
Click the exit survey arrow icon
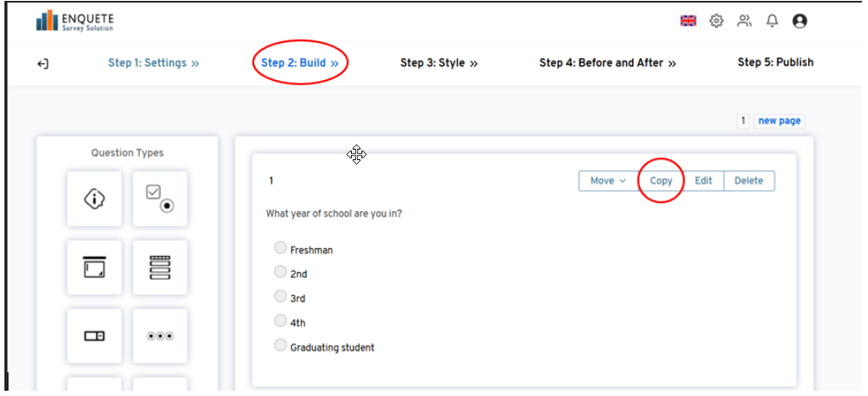coord(43,63)
